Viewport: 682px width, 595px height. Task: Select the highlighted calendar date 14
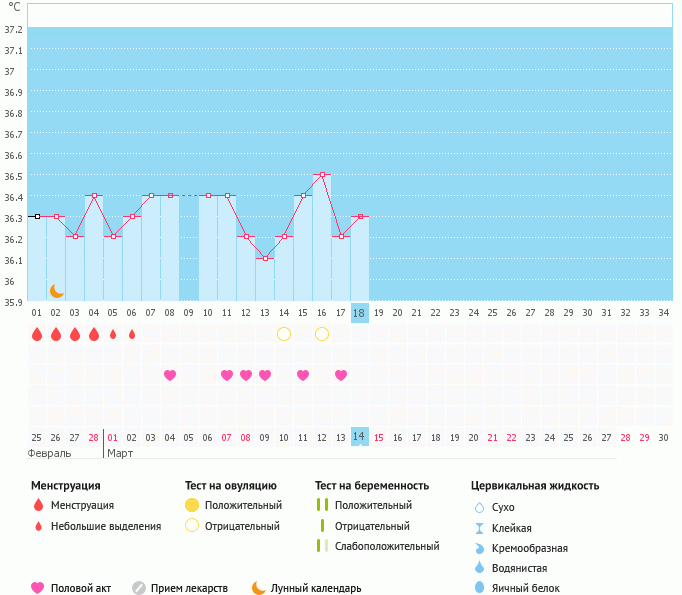click(360, 437)
